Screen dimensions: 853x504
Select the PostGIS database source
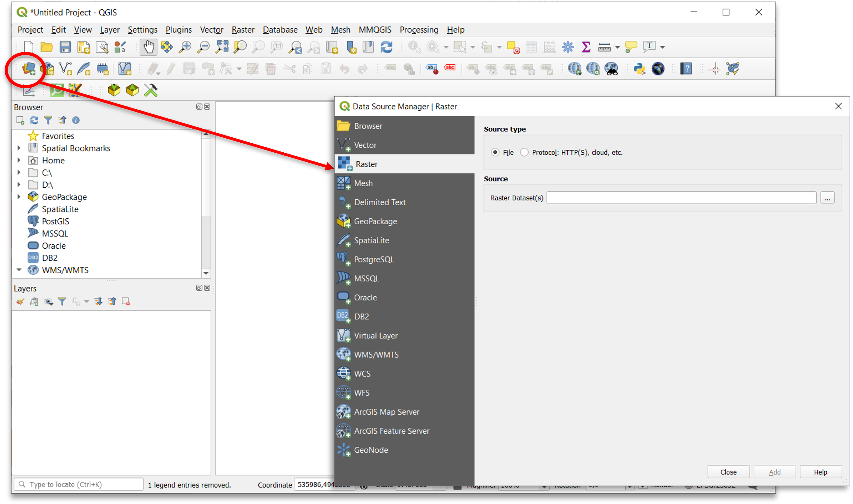(x=373, y=259)
